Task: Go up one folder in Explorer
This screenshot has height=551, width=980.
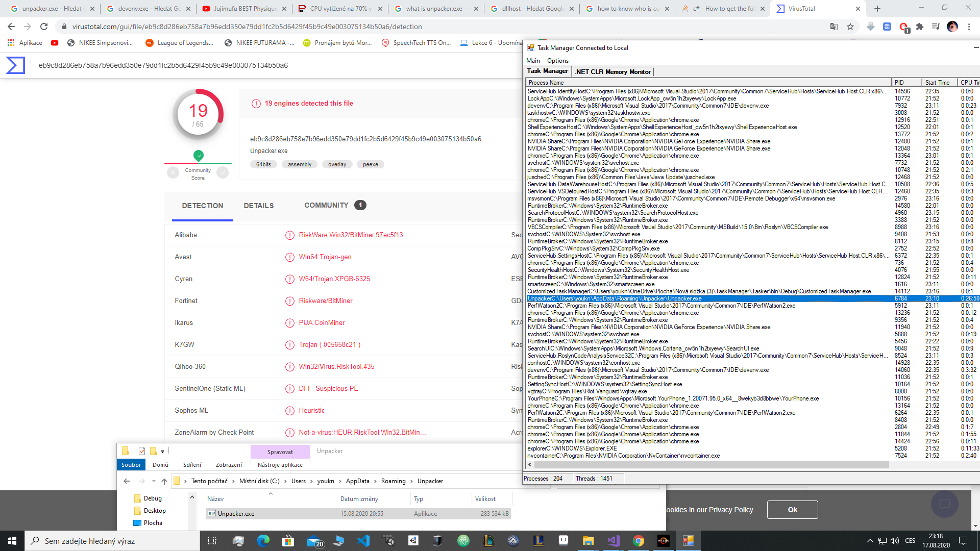Action: (x=164, y=481)
